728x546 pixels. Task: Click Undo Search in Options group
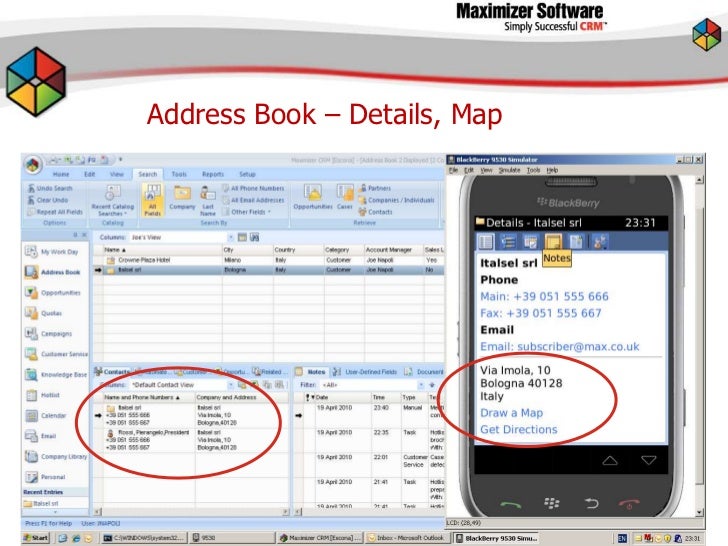[50, 188]
